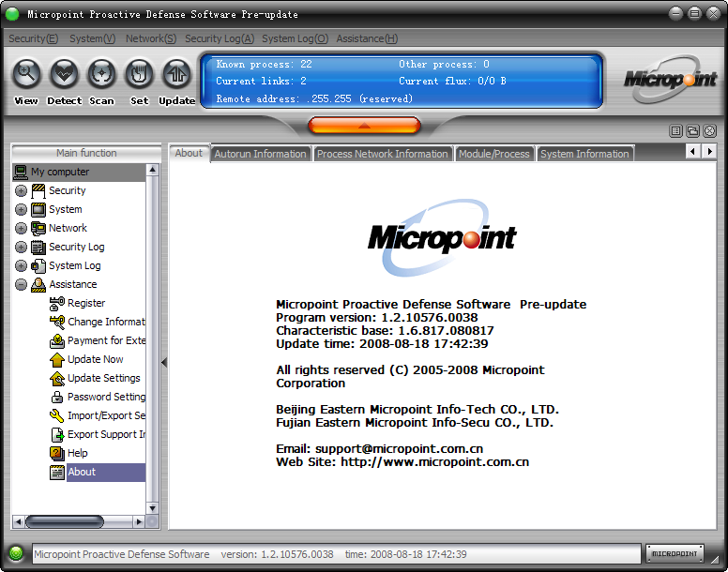Collapse the Assistance tree node
The height and width of the screenshot is (572, 728).
tap(21, 284)
